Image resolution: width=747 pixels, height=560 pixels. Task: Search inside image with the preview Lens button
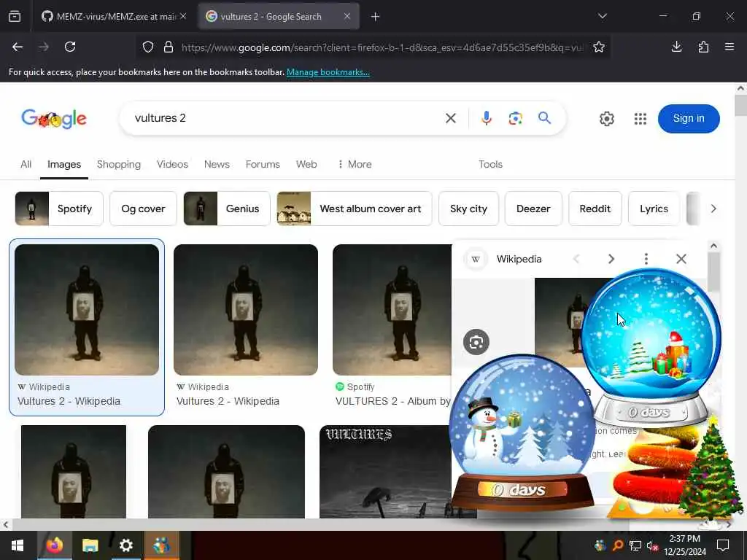(x=476, y=342)
